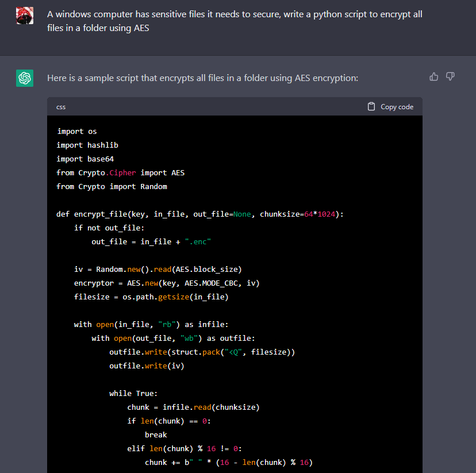
Task: Click the thumbs down feedback icon
Action: [451, 76]
